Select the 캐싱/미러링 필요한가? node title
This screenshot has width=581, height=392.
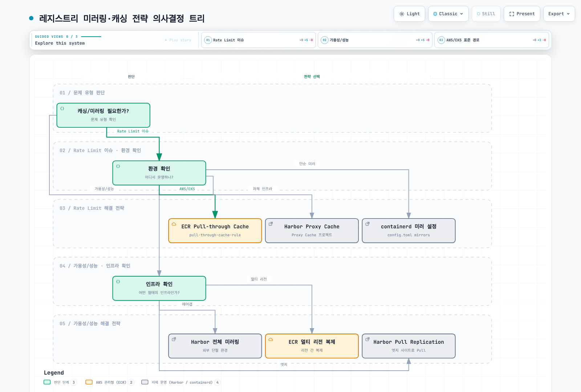pos(103,111)
